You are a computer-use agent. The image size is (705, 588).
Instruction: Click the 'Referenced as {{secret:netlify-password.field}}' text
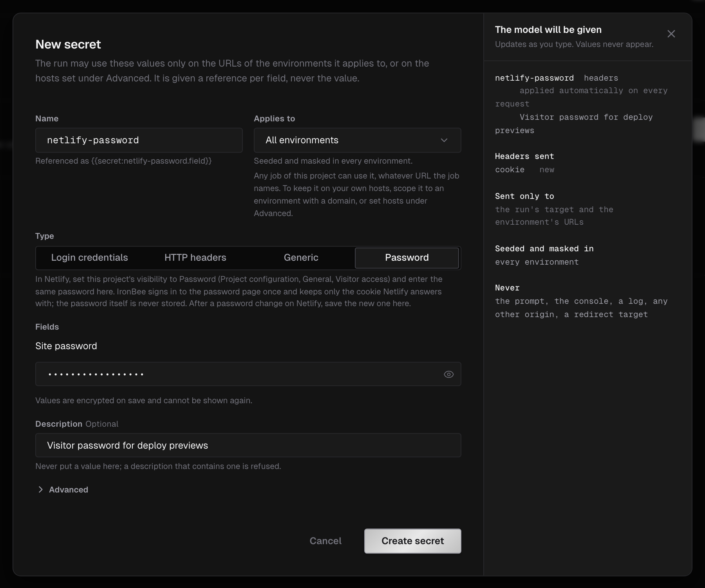[123, 161]
